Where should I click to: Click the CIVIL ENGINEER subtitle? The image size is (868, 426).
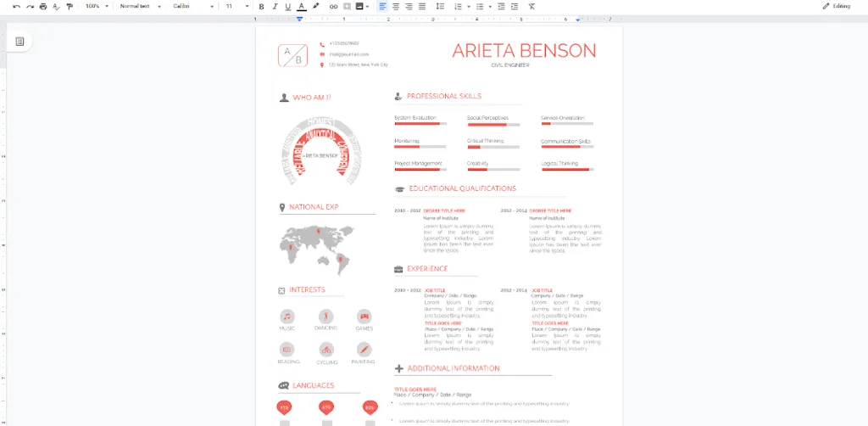(x=510, y=65)
